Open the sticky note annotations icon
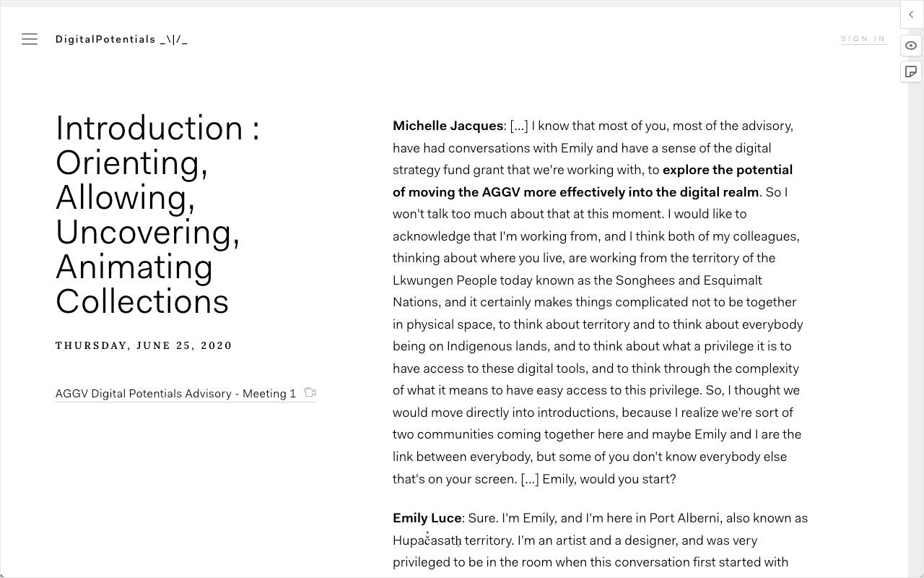924x578 pixels. point(911,72)
